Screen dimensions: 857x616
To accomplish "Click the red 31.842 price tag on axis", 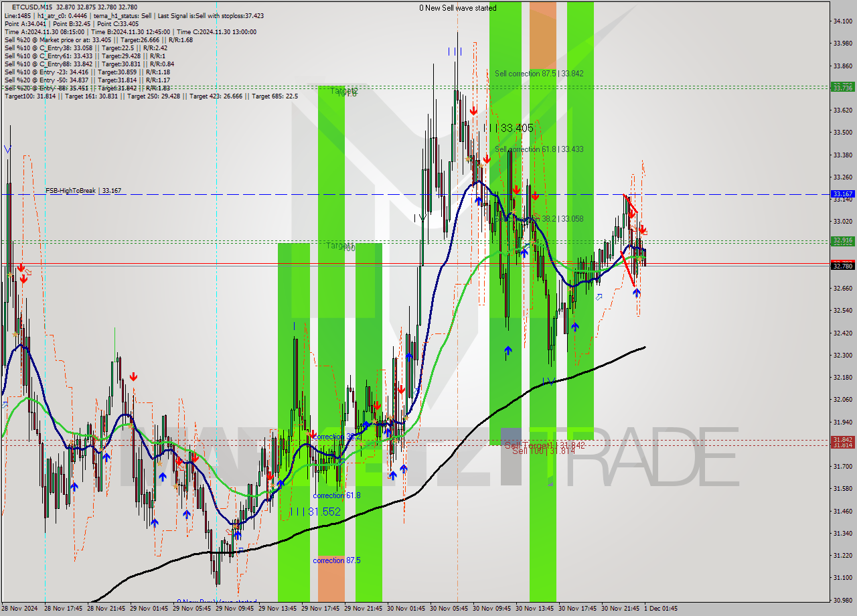I will pyautogui.click(x=842, y=439).
